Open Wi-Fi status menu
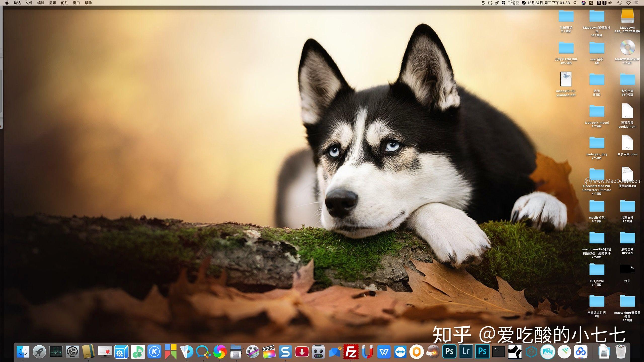The width and height of the screenshot is (644, 362). click(x=628, y=3)
